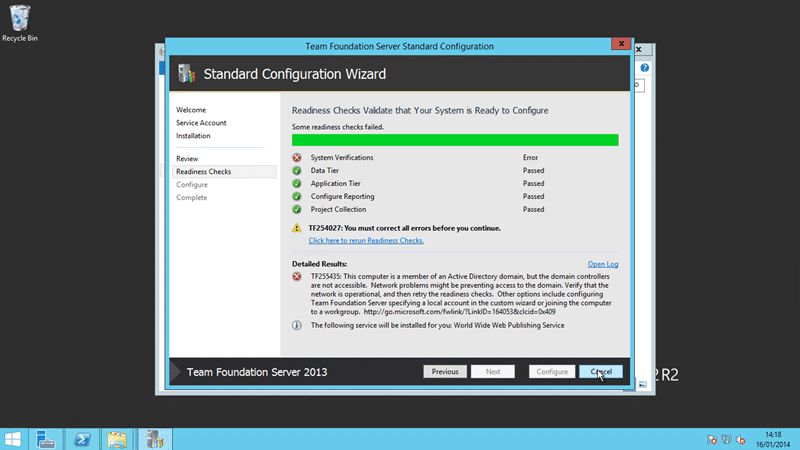Click the Data Tier passed checkmark
The height and width of the screenshot is (450, 800).
(297, 170)
